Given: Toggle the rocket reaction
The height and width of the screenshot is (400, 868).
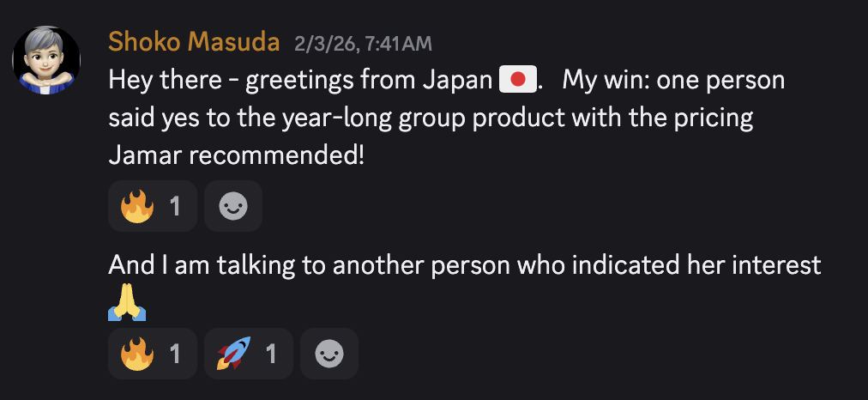Looking at the screenshot, I should 248,354.
